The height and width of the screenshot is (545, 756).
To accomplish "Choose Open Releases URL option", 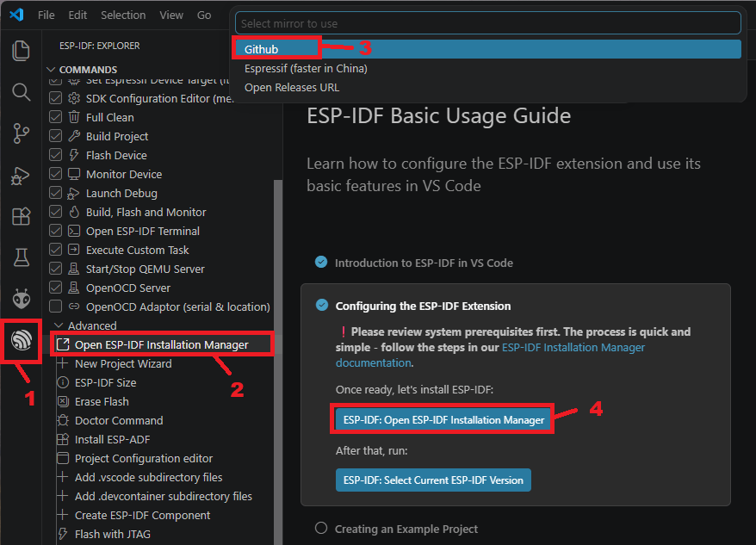I will [488, 87].
